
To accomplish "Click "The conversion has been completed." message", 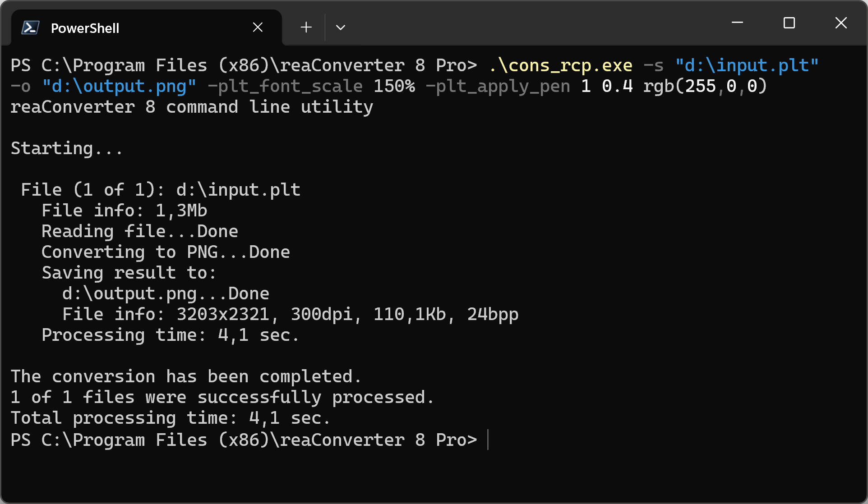I will (186, 377).
